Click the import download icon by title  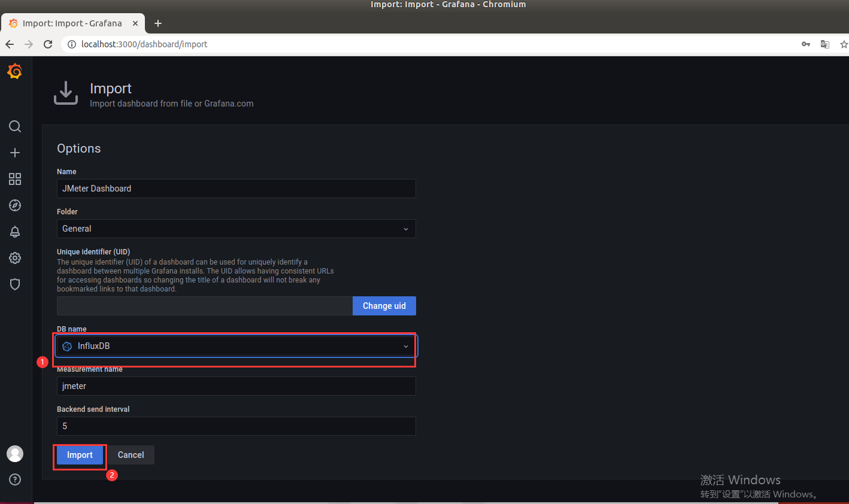[x=66, y=93]
